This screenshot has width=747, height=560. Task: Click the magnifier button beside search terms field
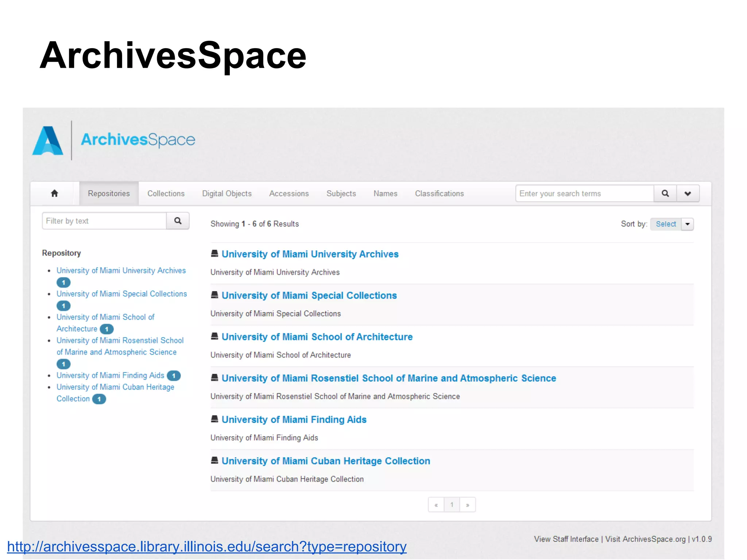665,193
